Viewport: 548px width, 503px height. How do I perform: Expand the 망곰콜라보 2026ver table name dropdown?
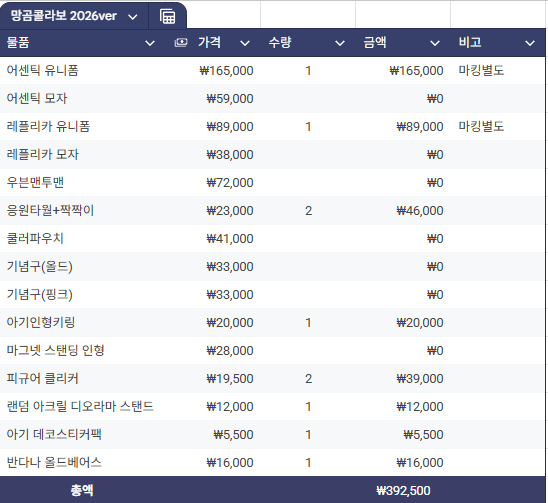(x=133, y=17)
